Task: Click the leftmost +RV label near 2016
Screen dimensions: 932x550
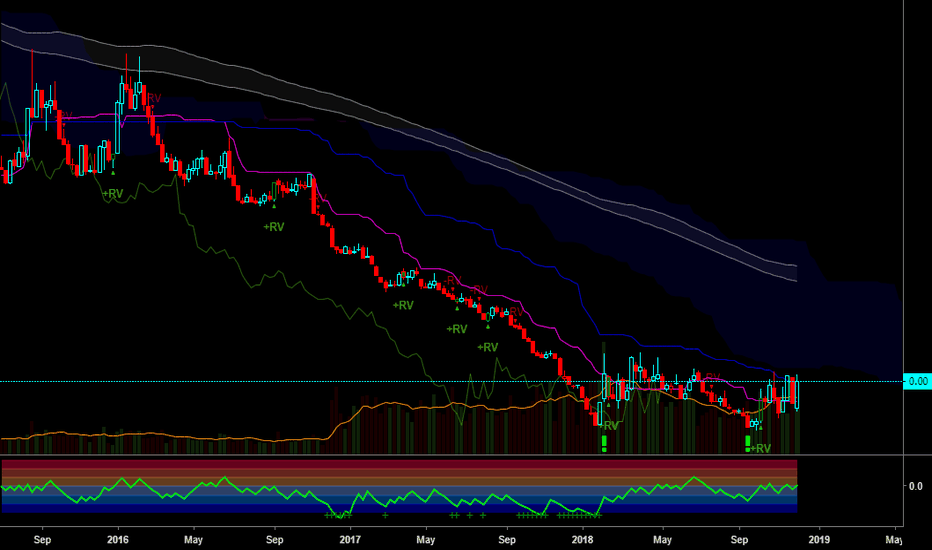Action: [112, 193]
